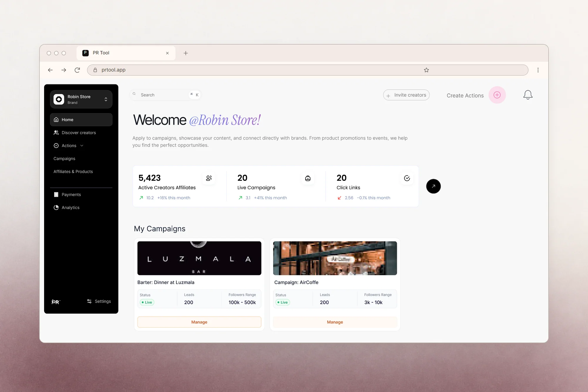
Task: Click '-0.1% this month' text
Action: 374,198
